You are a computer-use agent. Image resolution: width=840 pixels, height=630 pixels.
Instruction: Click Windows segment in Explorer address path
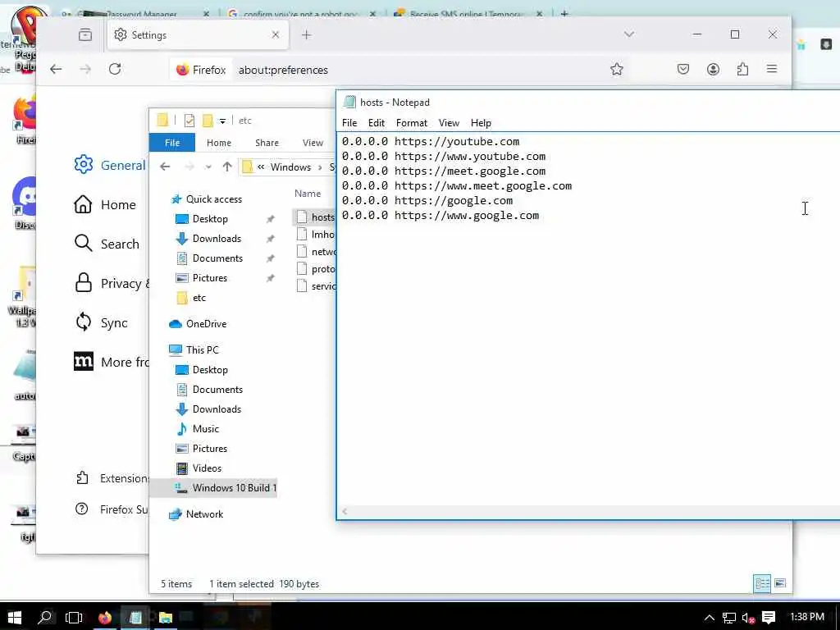click(290, 167)
